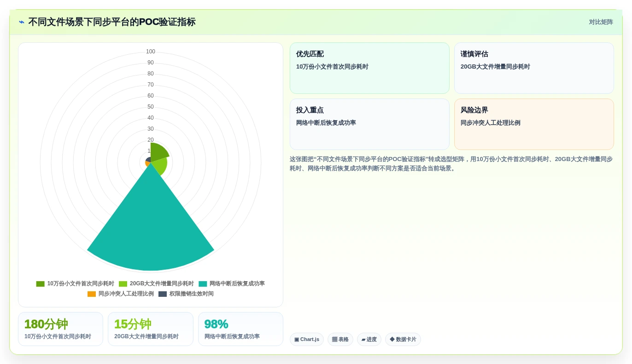Open the 优先匹配 card
Screen dimensions: 632x364
click(369, 68)
